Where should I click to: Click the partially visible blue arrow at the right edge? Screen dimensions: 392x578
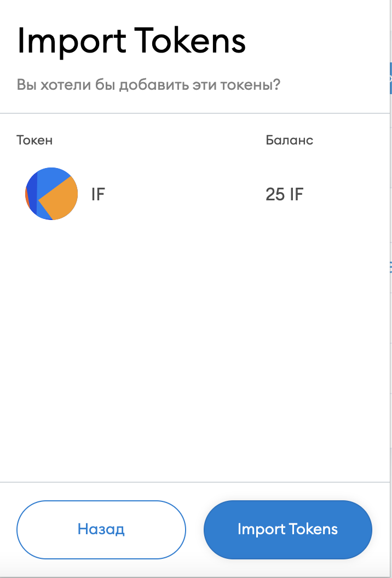[x=390, y=79]
